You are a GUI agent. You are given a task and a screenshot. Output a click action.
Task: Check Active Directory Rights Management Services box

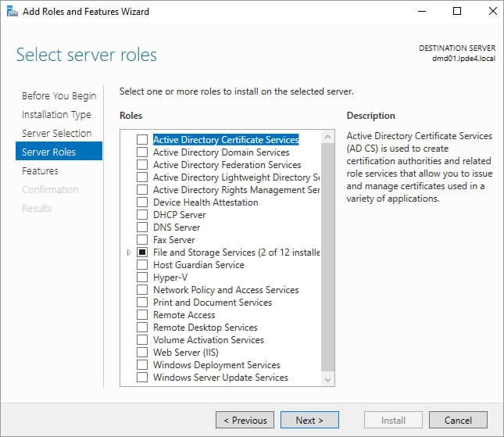142,190
